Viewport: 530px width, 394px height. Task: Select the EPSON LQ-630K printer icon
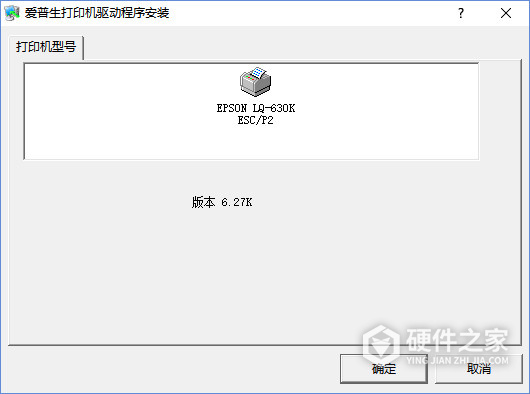pyautogui.click(x=256, y=81)
